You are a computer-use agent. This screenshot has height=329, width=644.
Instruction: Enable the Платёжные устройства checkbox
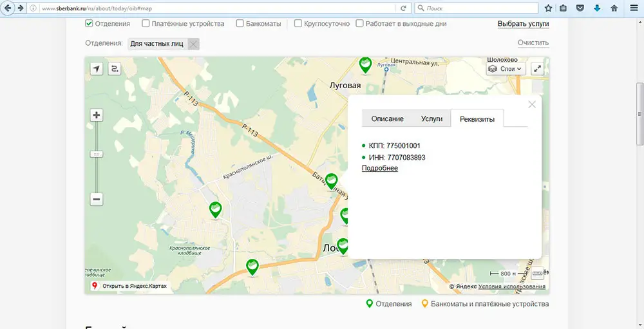146,23
